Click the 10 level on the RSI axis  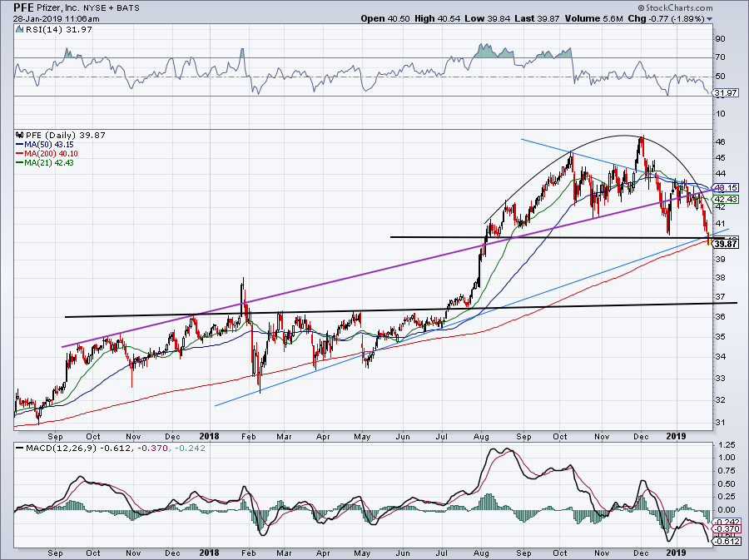(720, 114)
